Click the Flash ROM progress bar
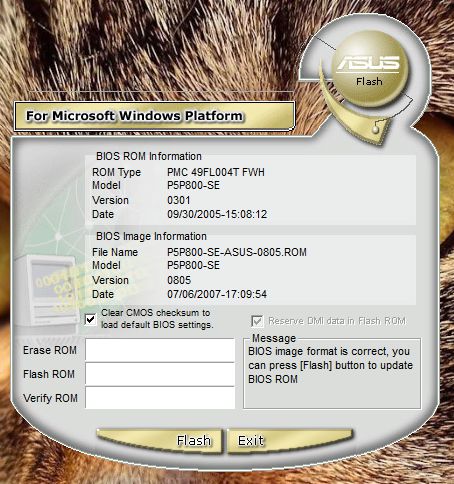 click(x=160, y=374)
